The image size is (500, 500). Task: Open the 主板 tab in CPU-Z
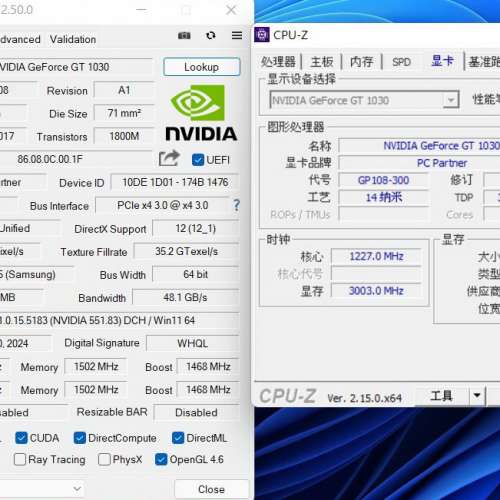tap(322, 62)
